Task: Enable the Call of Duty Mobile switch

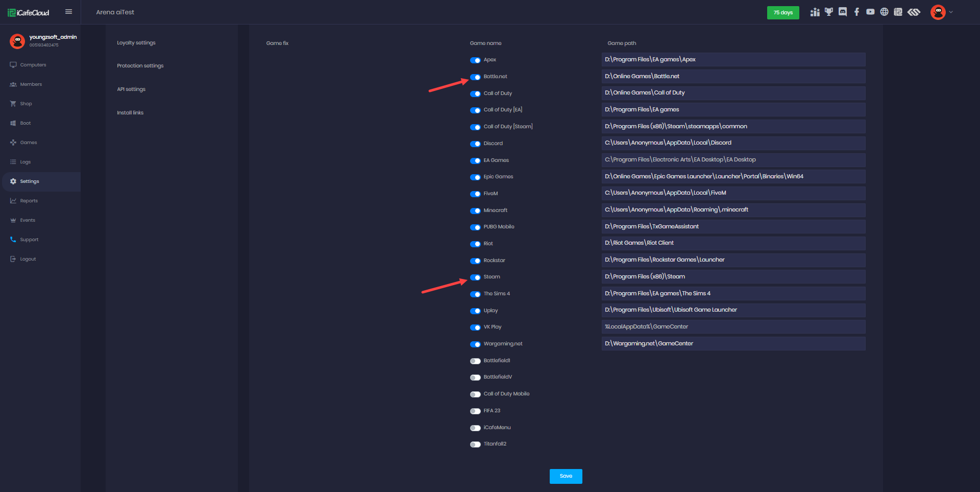Action: pyautogui.click(x=475, y=394)
